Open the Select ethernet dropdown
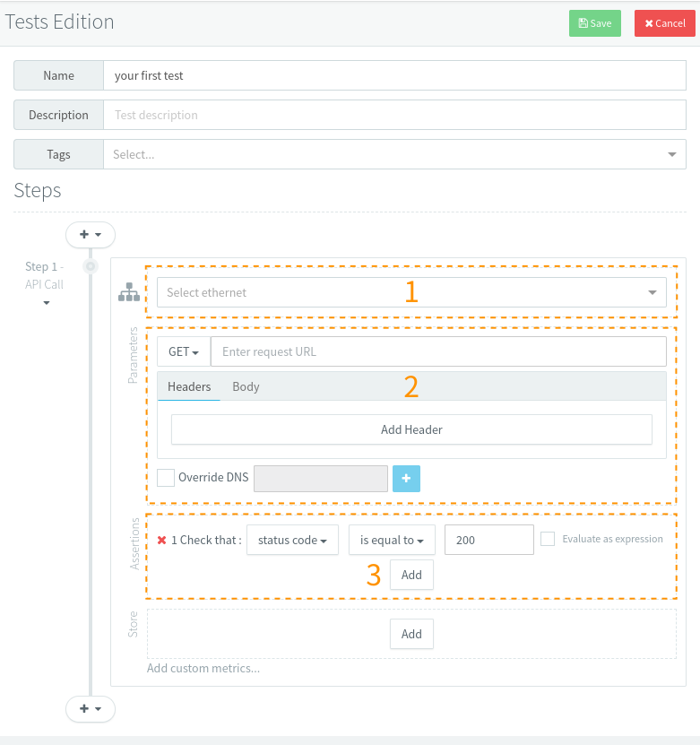700x745 pixels. (x=411, y=292)
